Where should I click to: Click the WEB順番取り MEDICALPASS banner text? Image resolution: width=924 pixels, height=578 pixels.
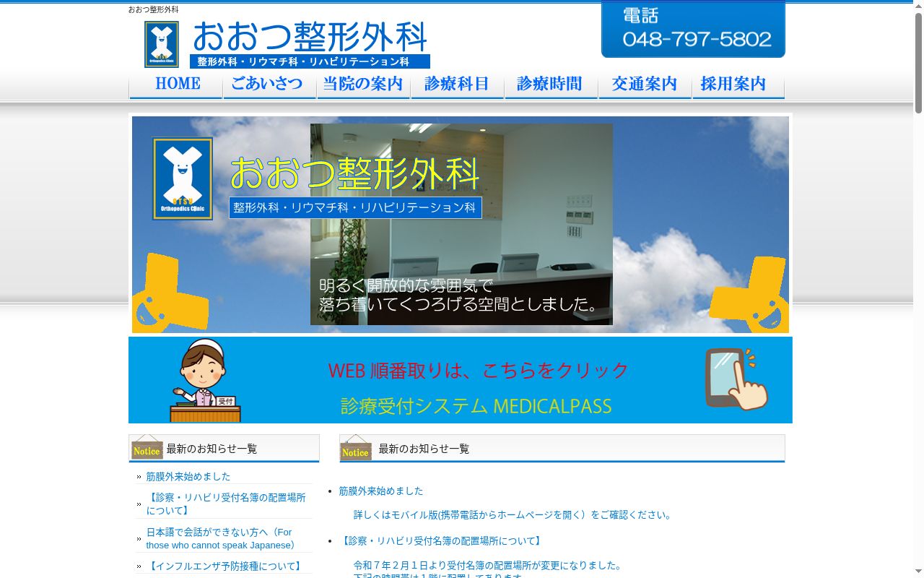pos(477,388)
